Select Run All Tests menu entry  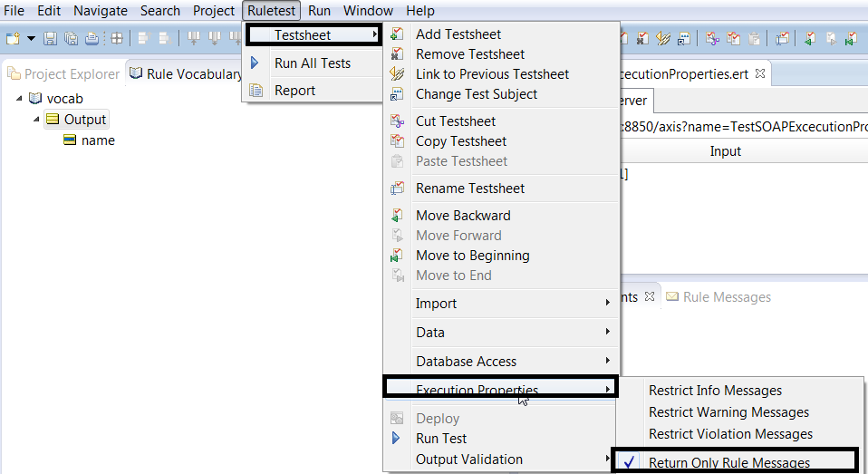[x=313, y=63]
